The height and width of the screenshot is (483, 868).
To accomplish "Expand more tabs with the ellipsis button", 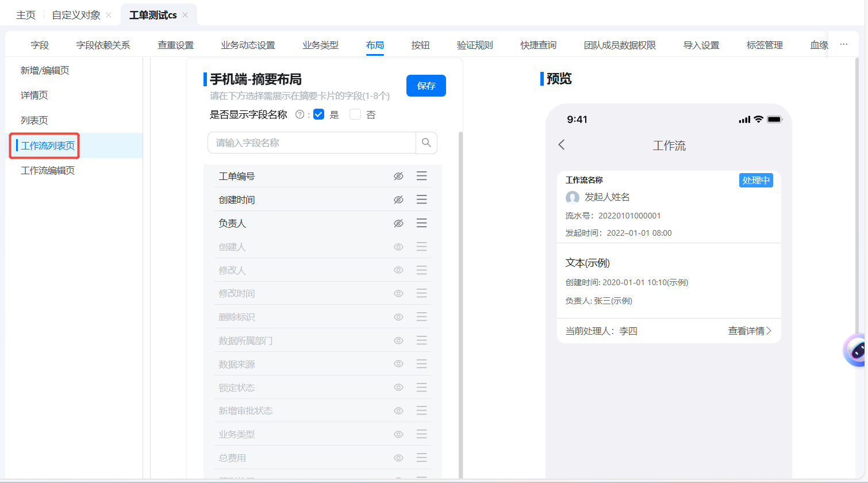I will tap(843, 44).
